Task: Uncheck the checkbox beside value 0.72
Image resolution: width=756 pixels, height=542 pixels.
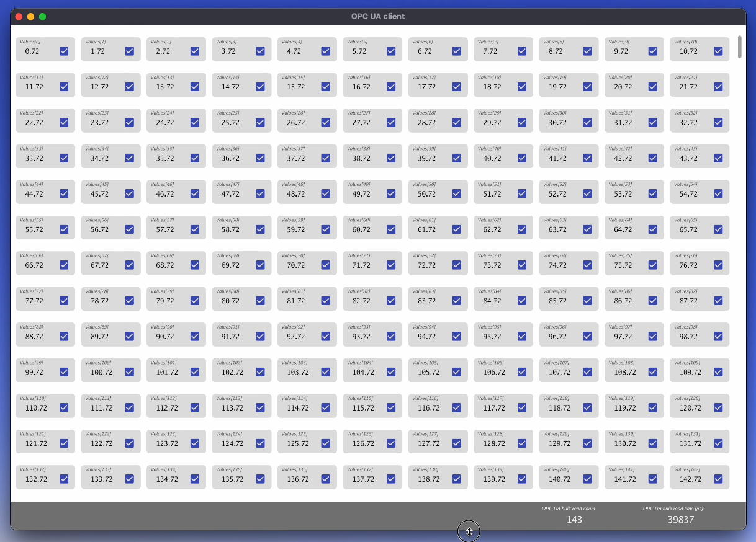Action: 64,51
